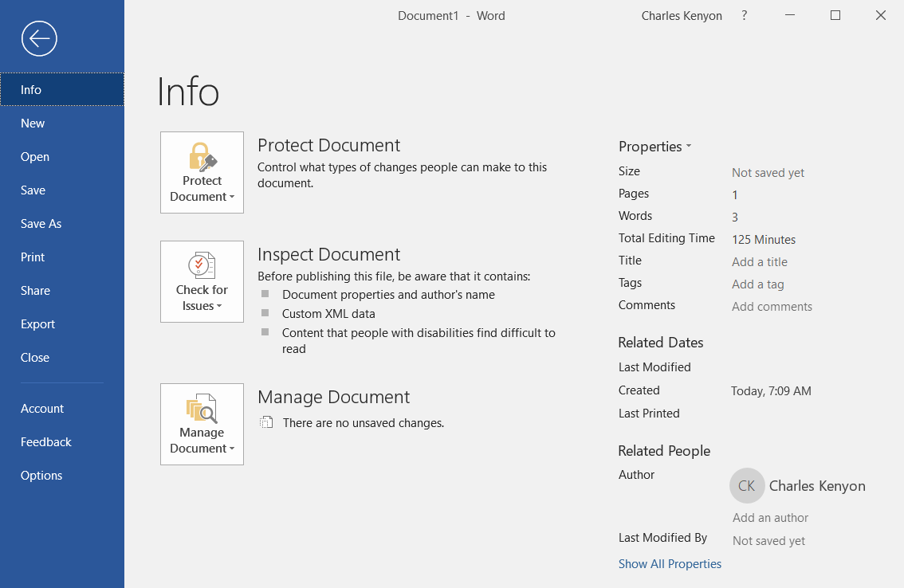Click the Add a tag field
The height and width of the screenshot is (588, 904).
pos(757,284)
